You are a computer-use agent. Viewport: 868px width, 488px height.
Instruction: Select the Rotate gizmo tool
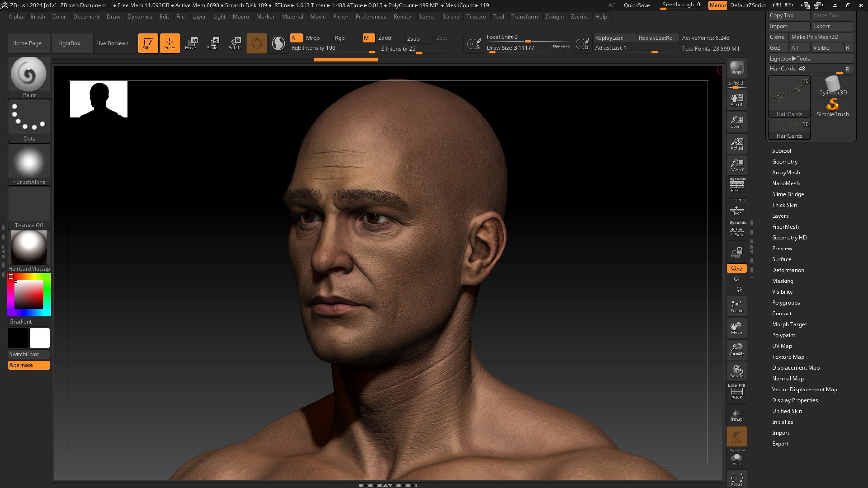coord(235,43)
